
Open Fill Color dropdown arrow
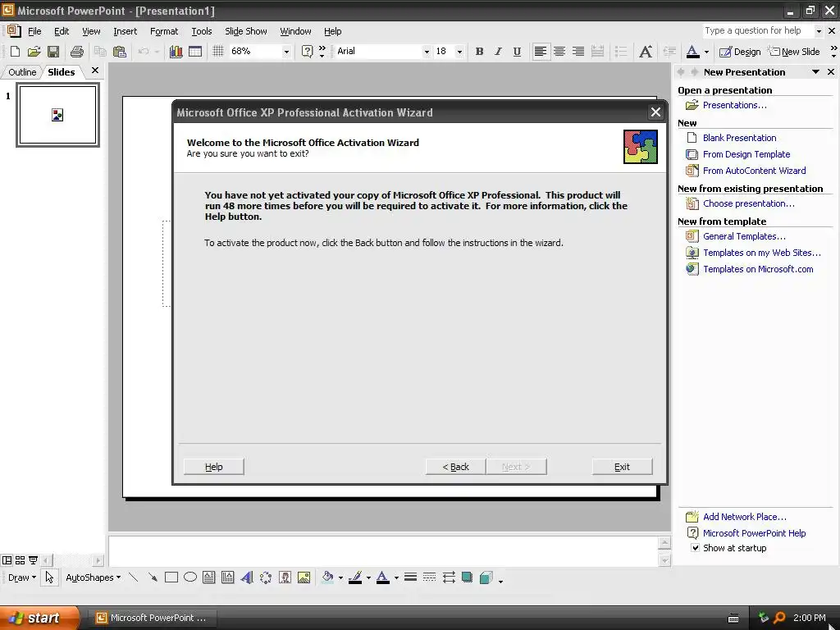pyautogui.click(x=340, y=577)
